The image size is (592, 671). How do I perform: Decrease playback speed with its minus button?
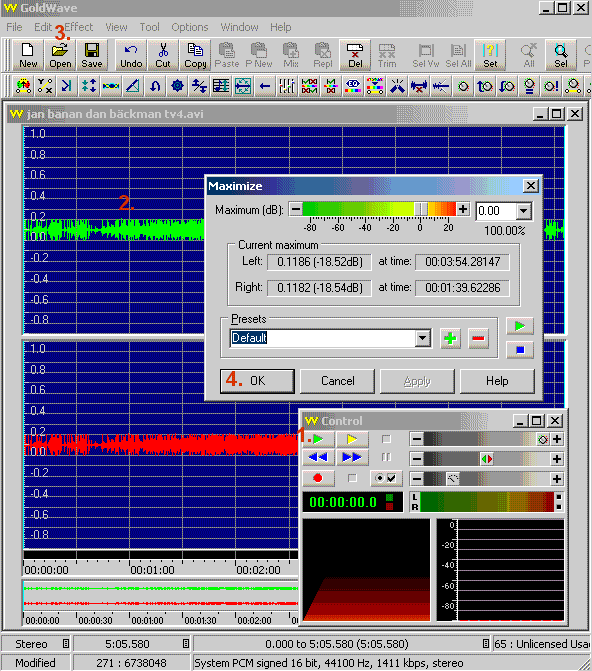coord(416,479)
